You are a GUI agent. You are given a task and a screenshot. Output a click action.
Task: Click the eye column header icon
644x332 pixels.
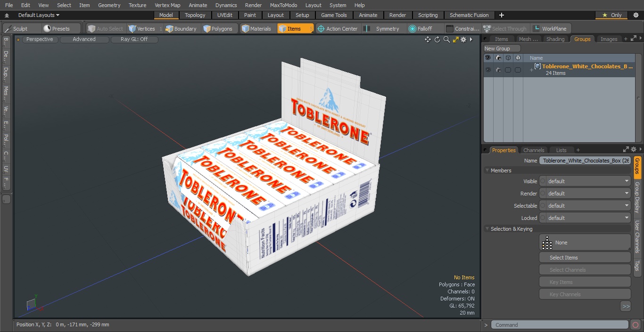488,58
